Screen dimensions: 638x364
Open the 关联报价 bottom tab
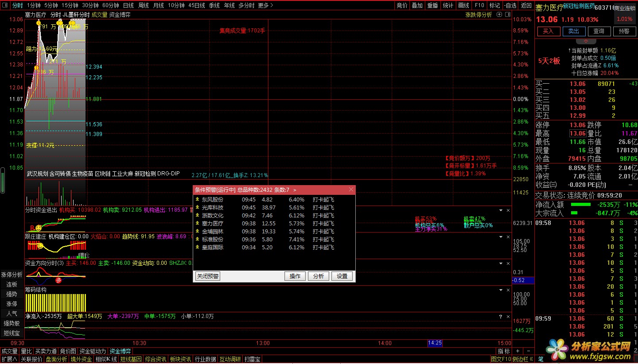coord(32,359)
